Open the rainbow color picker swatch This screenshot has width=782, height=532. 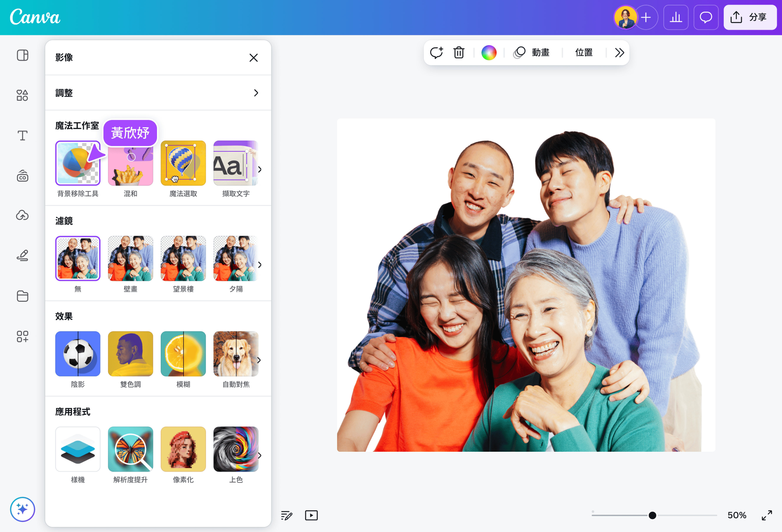tap(489, 53)
